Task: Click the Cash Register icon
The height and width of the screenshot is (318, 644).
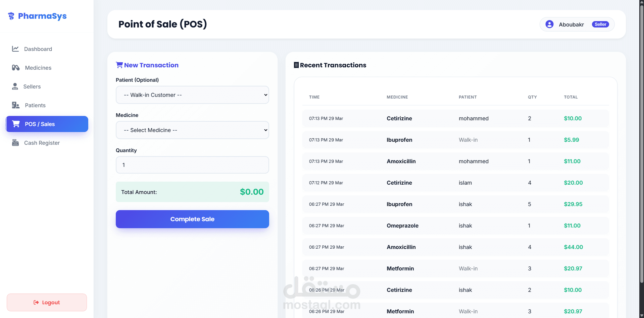Action: [15, 143]
